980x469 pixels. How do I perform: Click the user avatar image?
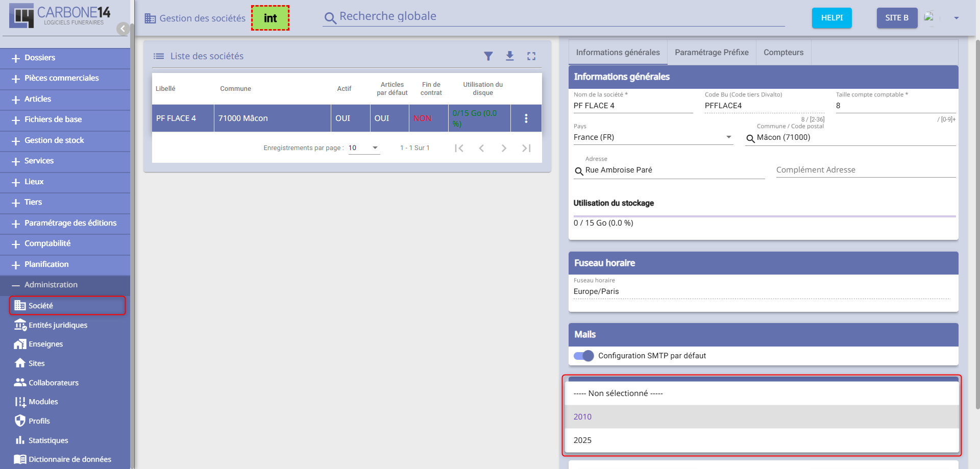929,17
